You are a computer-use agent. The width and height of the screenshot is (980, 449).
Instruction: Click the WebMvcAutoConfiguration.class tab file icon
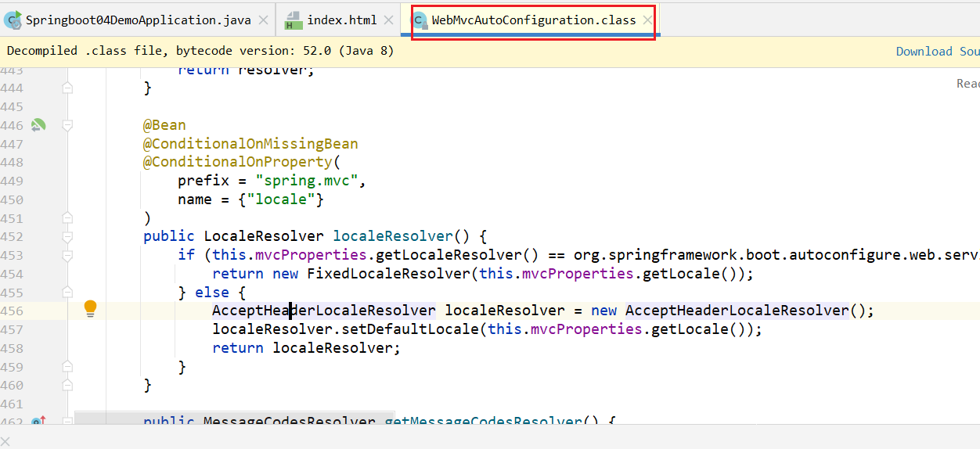click(x=420, y=20)
